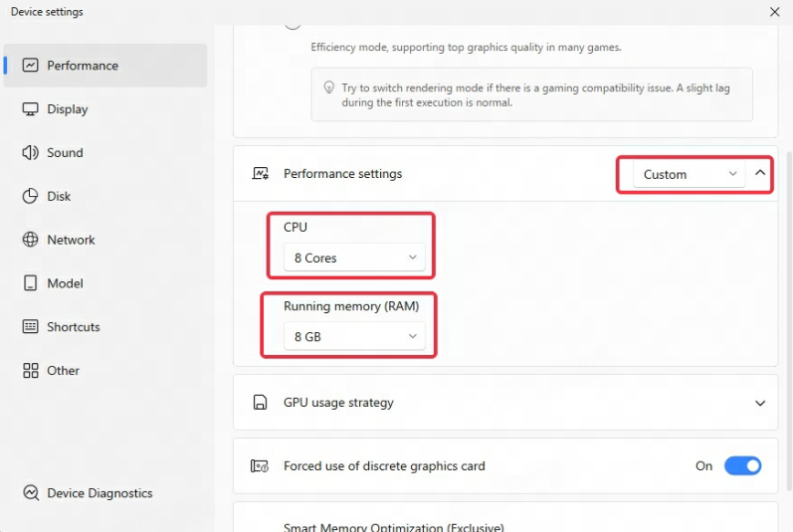Image resolution: width=793 pixels, height=532 pixels.
Task: Click the Device settings window title
Action: [x=47, y=12]
